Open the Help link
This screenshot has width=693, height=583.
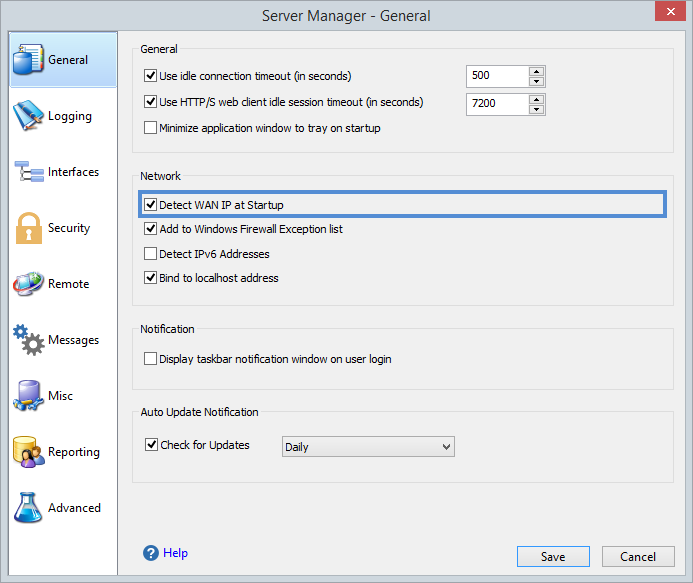(175, 553)
